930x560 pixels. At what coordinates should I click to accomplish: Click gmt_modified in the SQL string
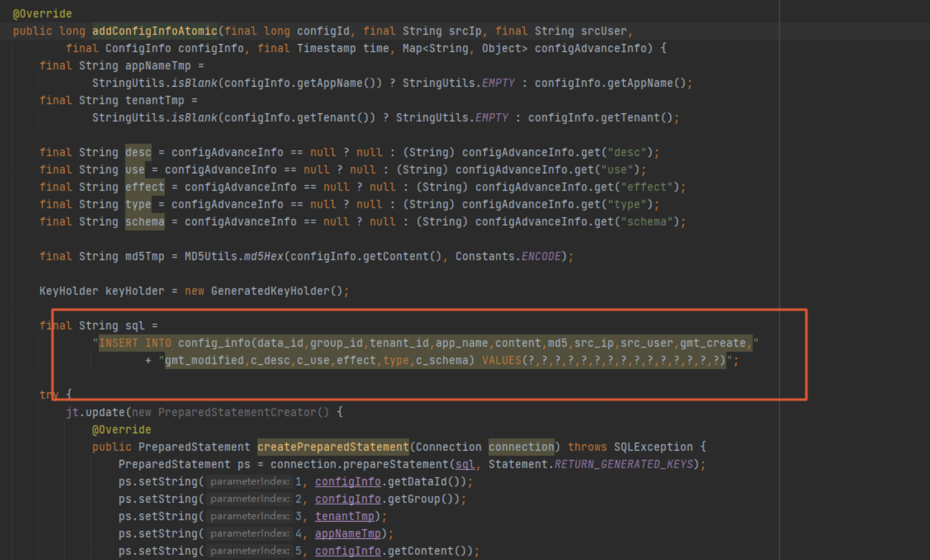pos(204,361)
